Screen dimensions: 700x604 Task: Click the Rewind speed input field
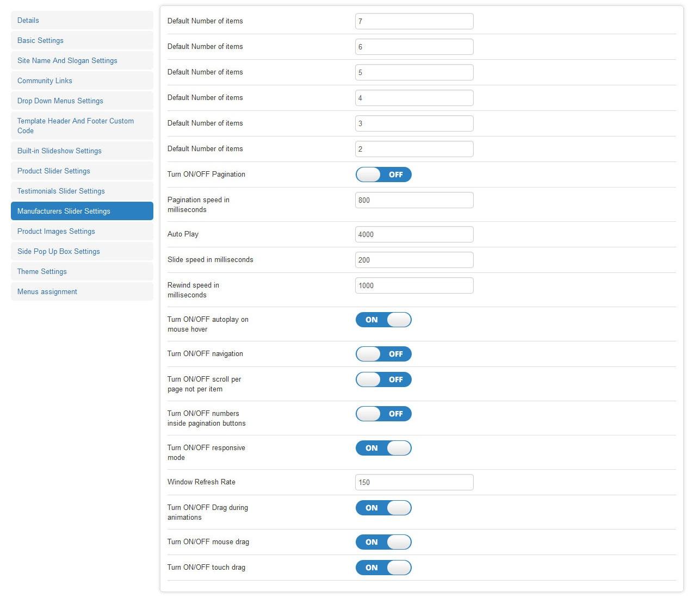coord(414,285)
